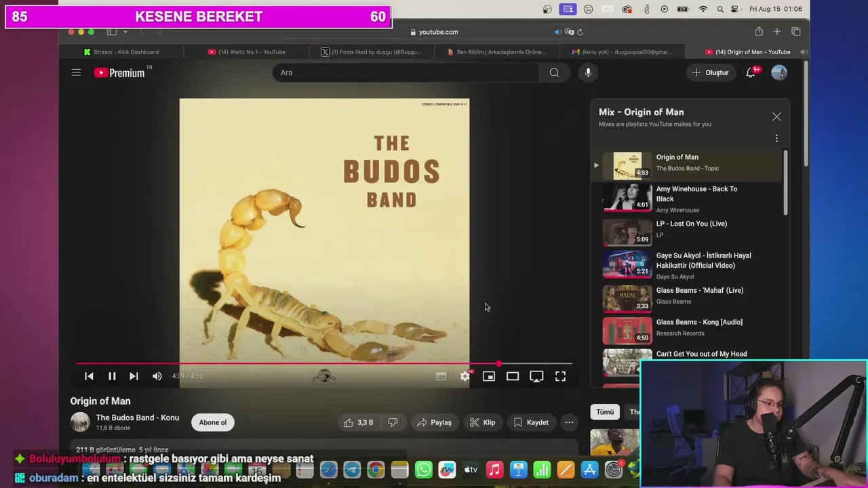
Task: Click the youtube.com address bar
Action: click(x=434, y=32)
